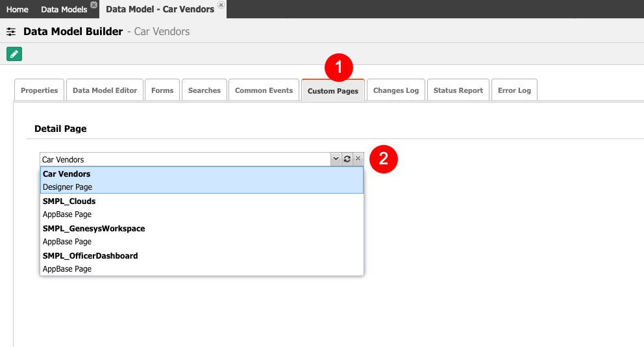
Task: Choose SMPL_Clouds AppBase Page option
Action: click(x=202, y=207)
